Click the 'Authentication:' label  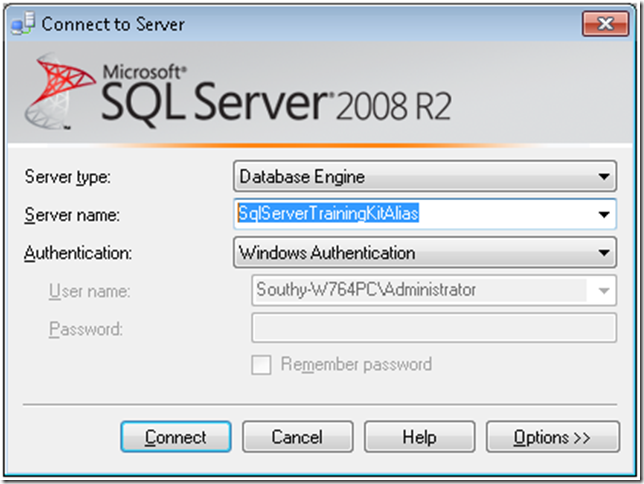click(78, 253)
